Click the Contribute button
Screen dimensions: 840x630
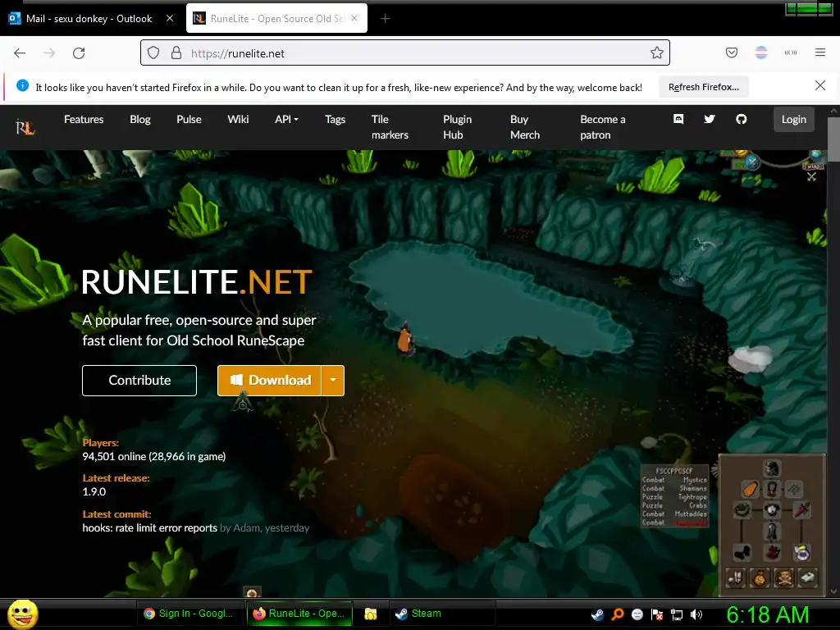pyautogui.click(x=139, y=381)
